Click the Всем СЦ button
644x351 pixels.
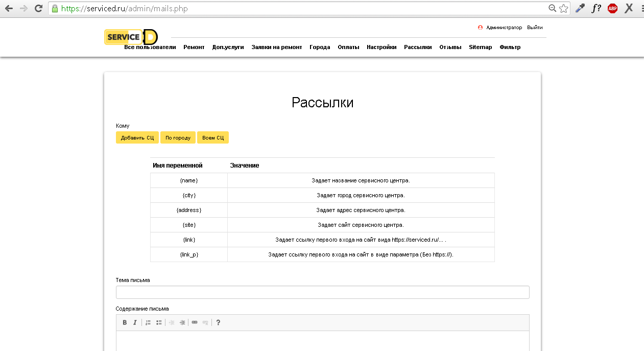213,137
